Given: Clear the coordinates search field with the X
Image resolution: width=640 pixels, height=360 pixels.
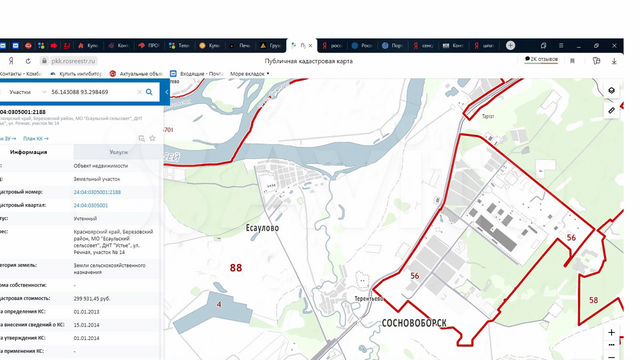Looking at the screenshot, I should [140, 92].
